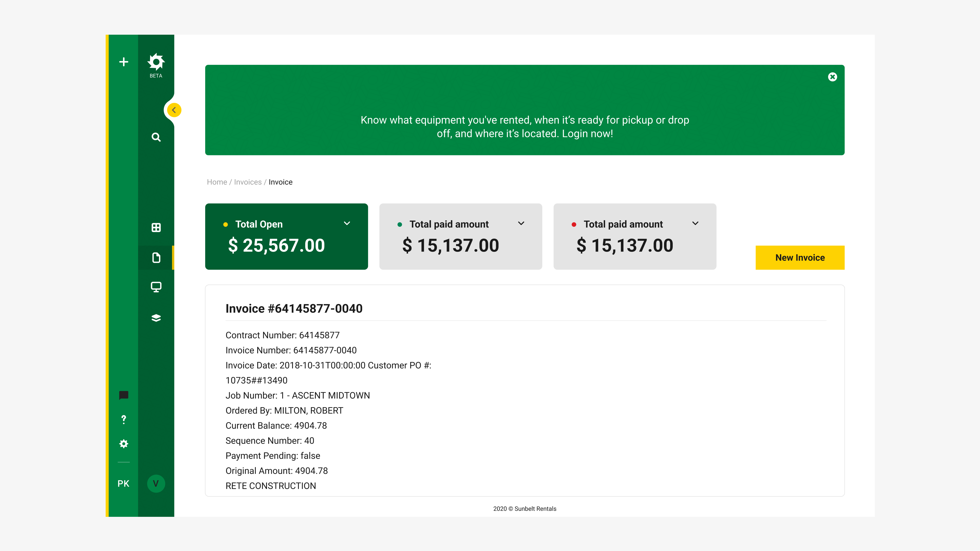The width and height of the screenshot is (980, 551).
Task: Select the invoices document icon
Action: [x=156, y=258]
